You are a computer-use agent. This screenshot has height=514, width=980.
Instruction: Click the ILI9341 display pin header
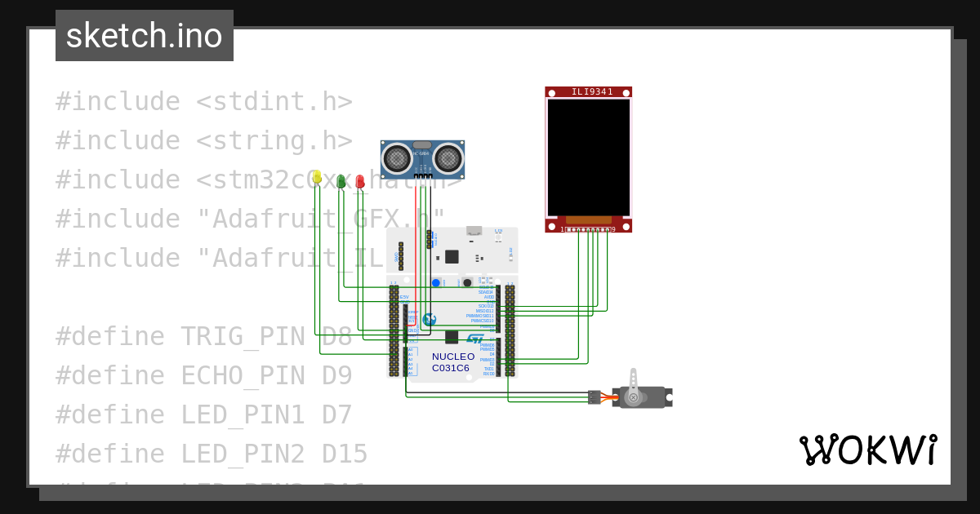pos(590,229)
